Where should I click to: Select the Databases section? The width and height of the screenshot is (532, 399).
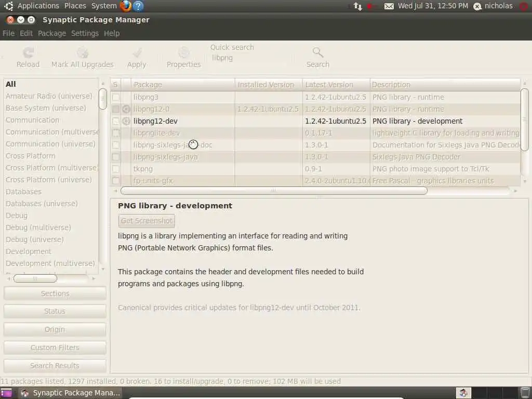click(51, 192)
